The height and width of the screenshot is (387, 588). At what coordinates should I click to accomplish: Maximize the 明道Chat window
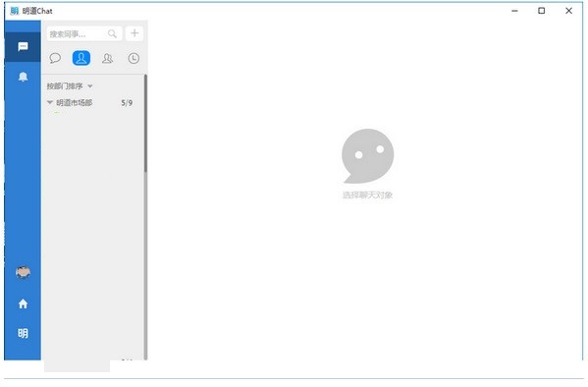[x=542, y=11]
